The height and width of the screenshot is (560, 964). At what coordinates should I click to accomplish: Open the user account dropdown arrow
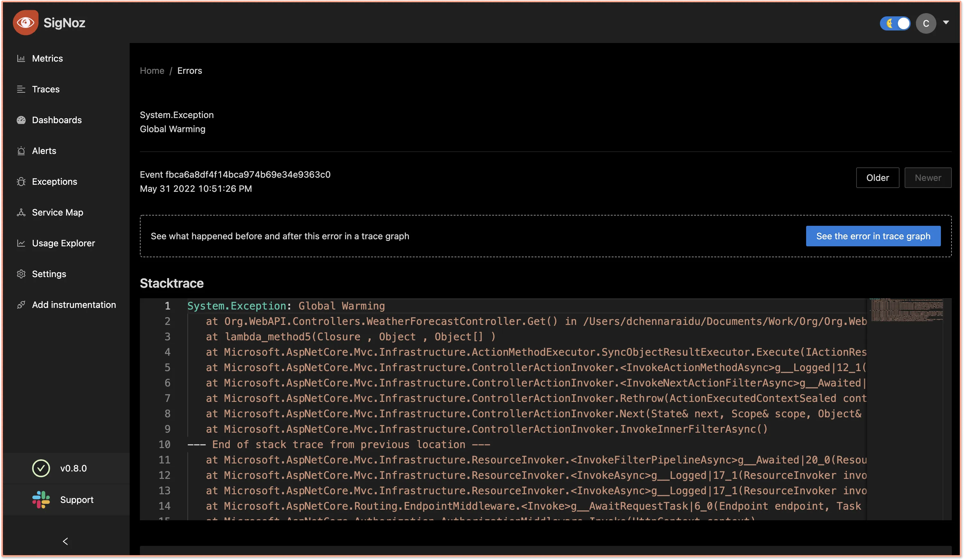tap(946, 22)
